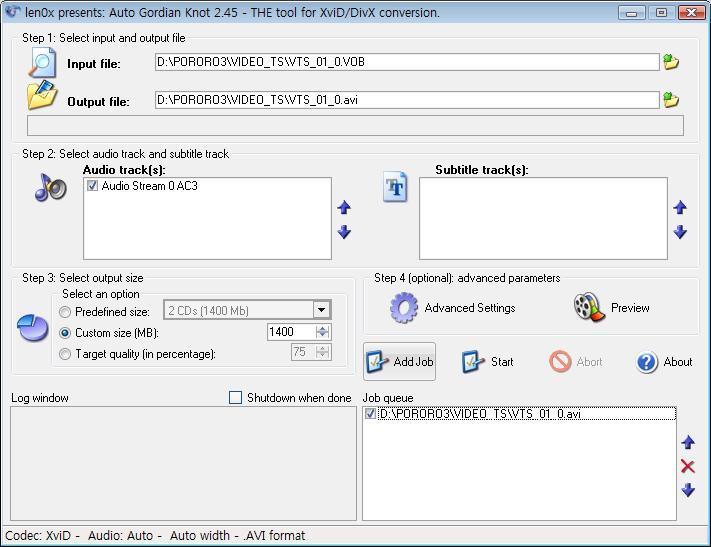Move audio track up with blue arrow
The image size is (711, 547).
click(x=344, y=207)
